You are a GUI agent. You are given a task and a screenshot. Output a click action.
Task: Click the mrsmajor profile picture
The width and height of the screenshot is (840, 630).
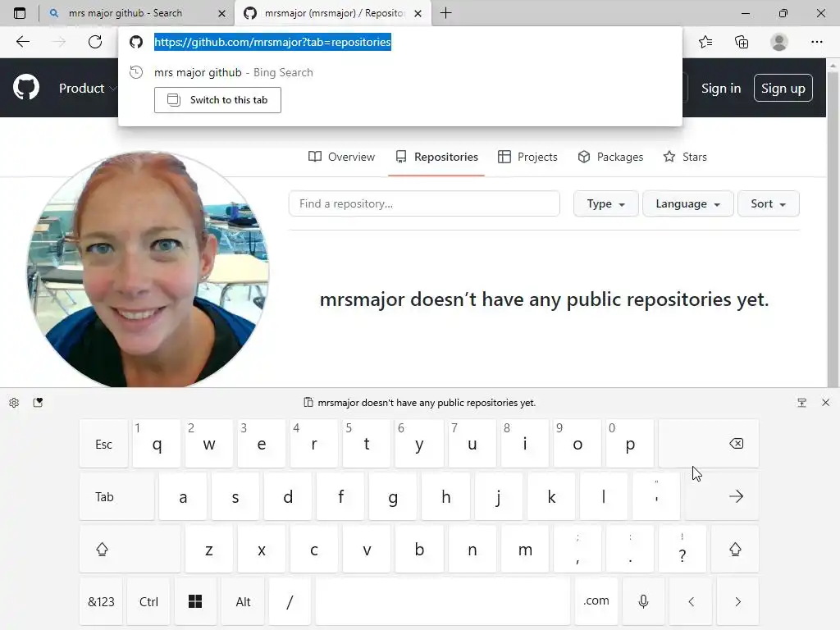[148, 269]
